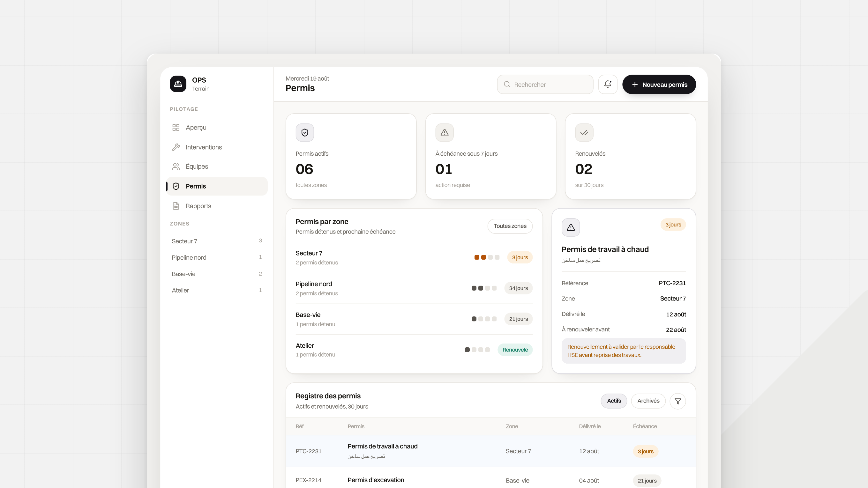This screenshot has width=868, height=488.
Task: Click the progress dots for Pipeline nord
Action: 484,288
